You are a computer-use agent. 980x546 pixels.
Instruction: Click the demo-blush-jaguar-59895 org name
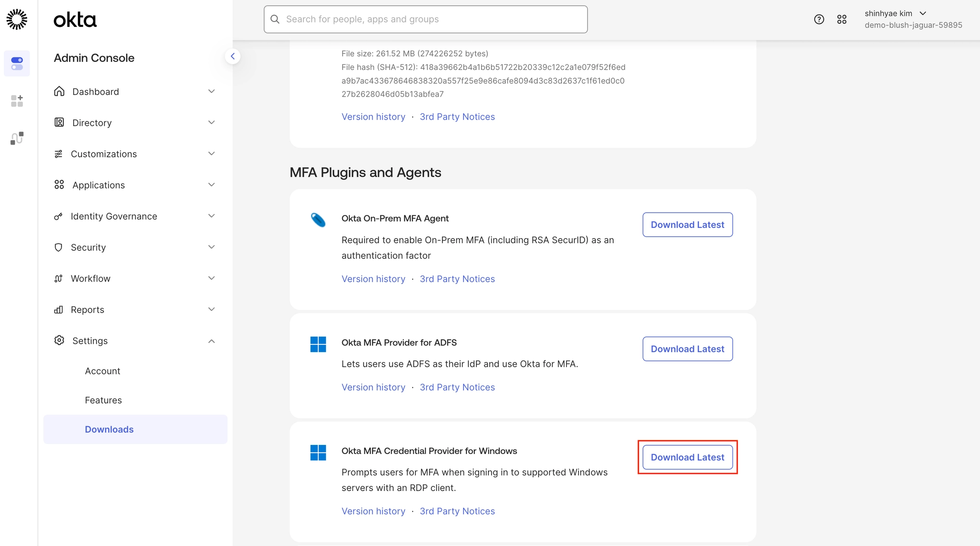(x=913, y=25)
